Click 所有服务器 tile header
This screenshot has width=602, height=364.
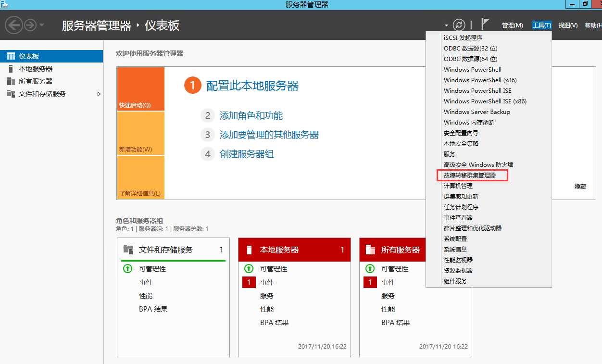coord(393,250)
